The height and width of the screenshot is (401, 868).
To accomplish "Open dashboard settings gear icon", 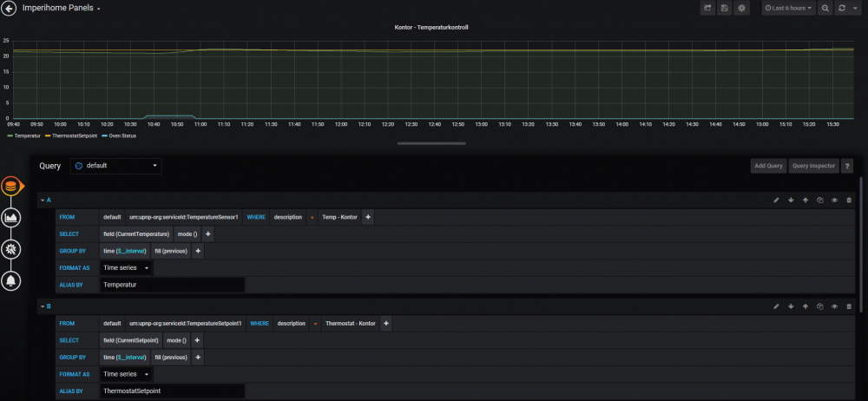I will coord(741,8).
